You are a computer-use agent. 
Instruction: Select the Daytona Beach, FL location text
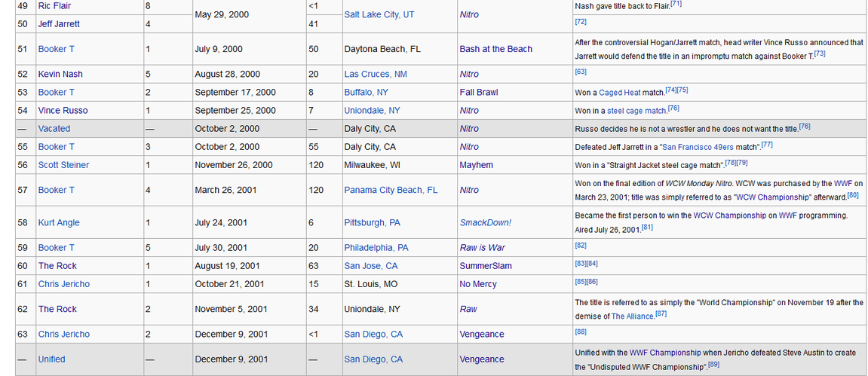(x=382, y=49)
